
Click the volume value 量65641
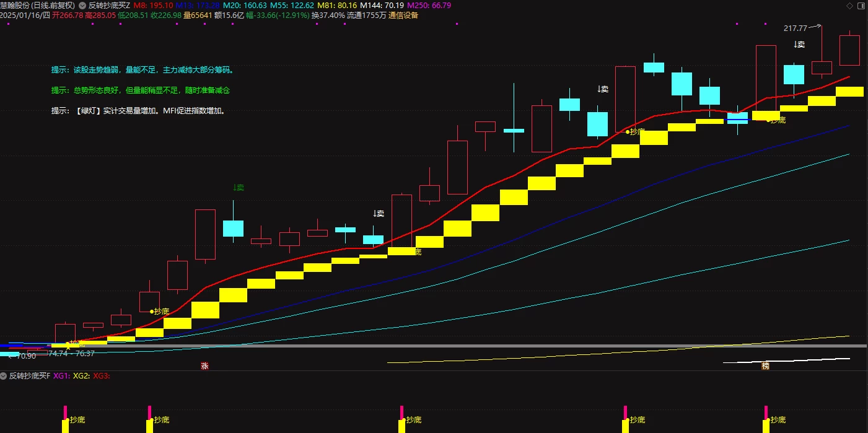[x=198, y=15]
